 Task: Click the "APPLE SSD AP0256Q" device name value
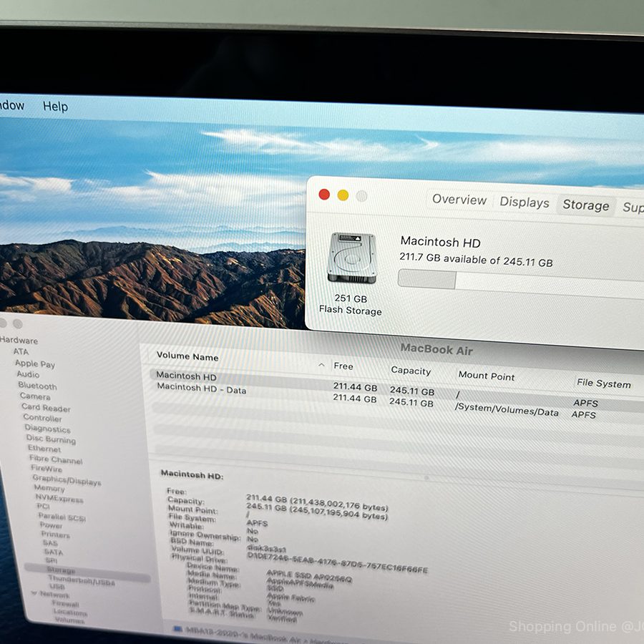[x=309, y=576]
